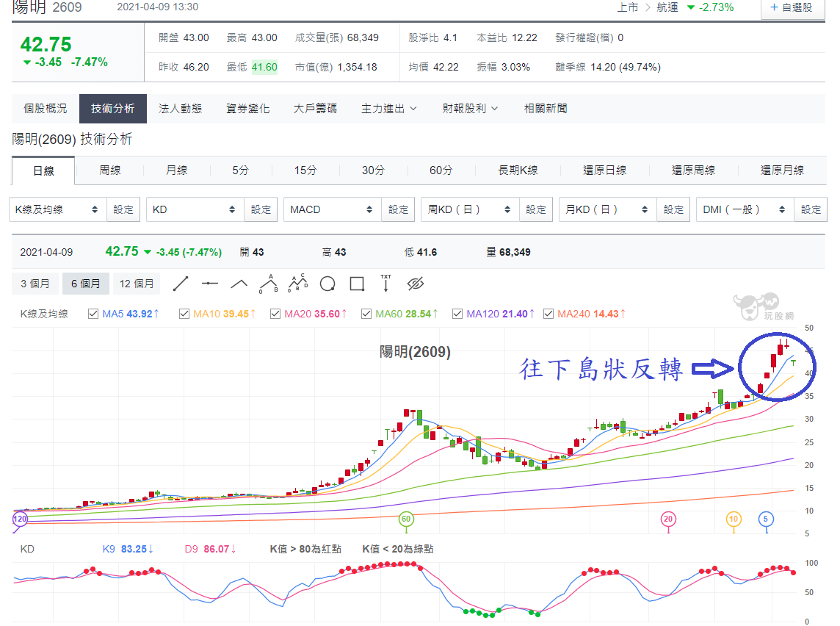Open settings for KD indicator
This screenshot has width=840, height=626.
261,209
